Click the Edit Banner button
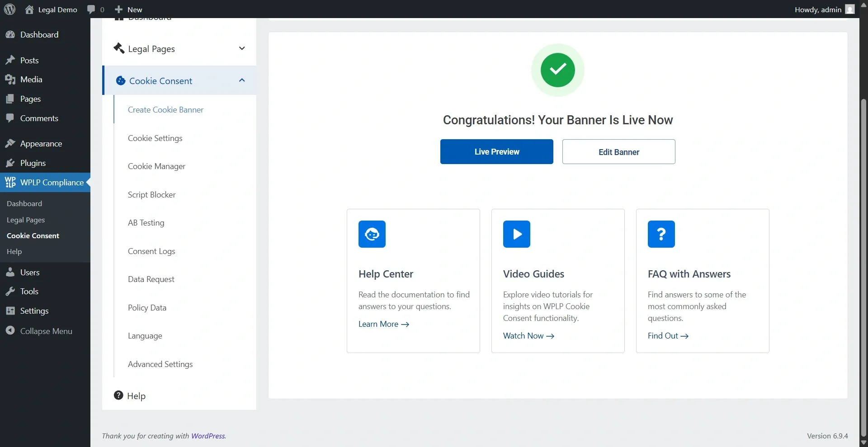Viewport: 868px width, 447px height. tap(618, 152)
